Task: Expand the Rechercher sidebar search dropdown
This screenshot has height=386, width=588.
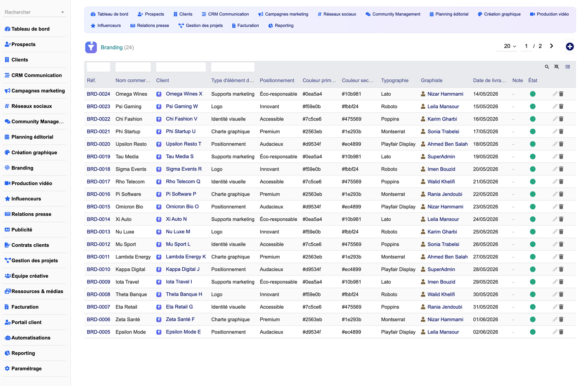Action: [x=62, y=12]
